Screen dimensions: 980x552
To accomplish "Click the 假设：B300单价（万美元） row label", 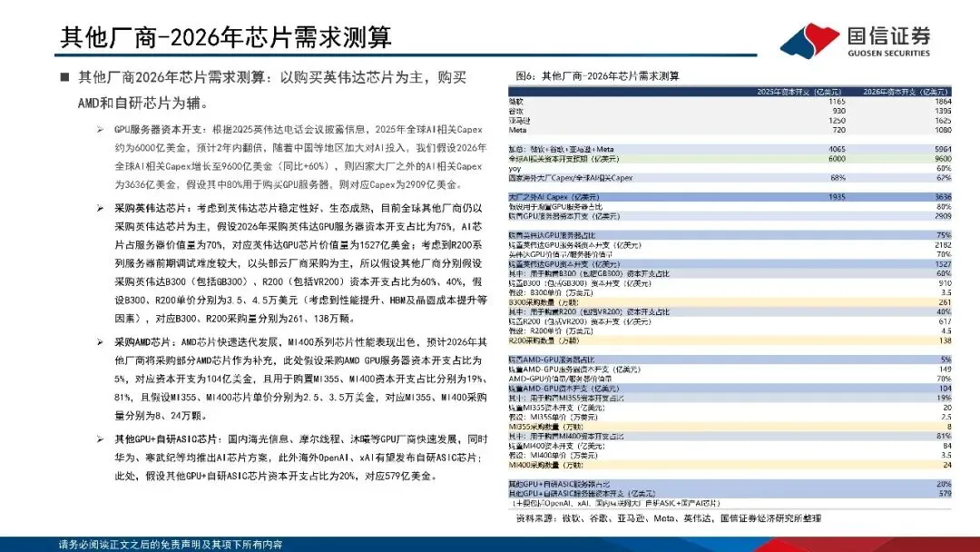I will click(x=551, y=292).
